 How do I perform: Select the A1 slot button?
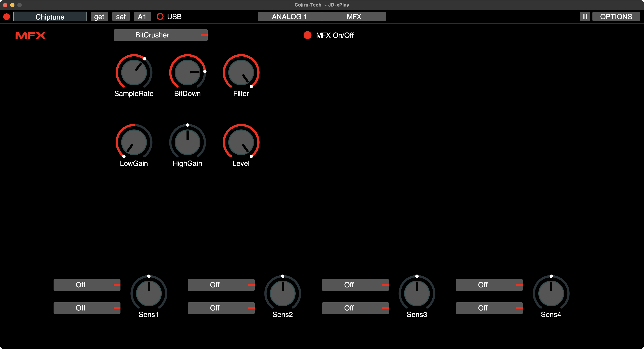coord(142,17)
